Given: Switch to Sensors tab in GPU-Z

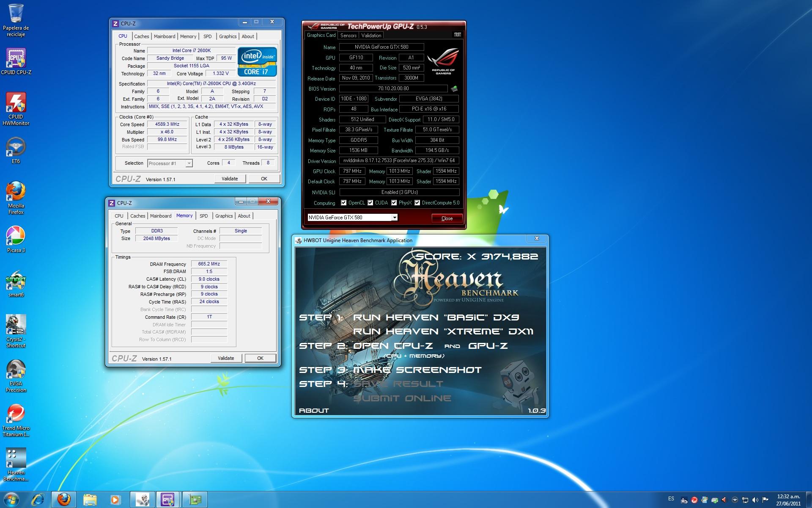Looking at the screenshot, I should 348,36.
